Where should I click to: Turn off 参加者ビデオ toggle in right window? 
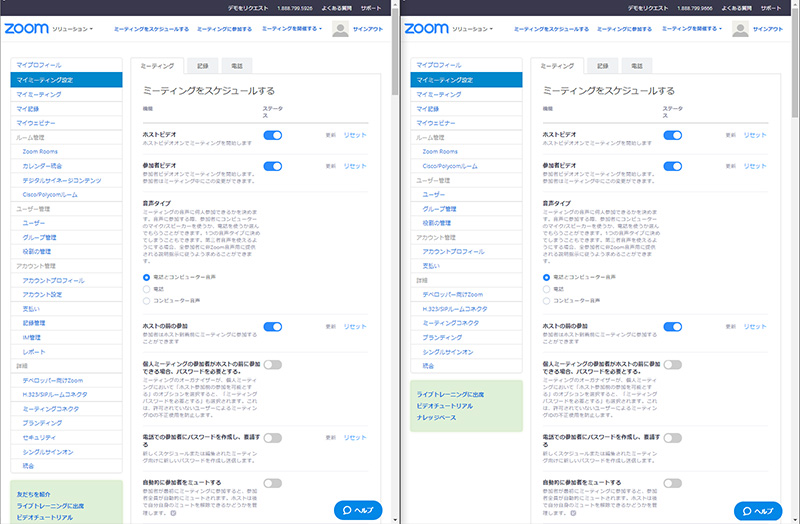click(x=672, y=166)
